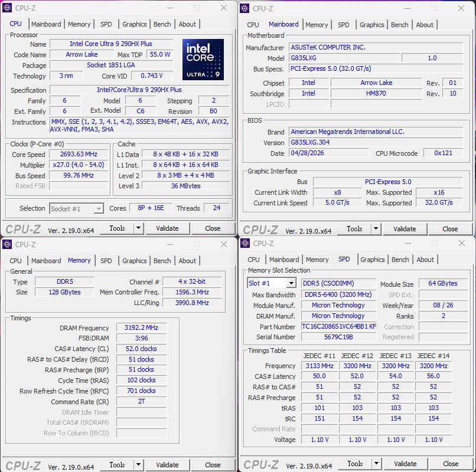The height and width of the screenshot is (472, 476).
Task: Click the BIOS version 'G835LXG.304'
Action: coord(376,142)
